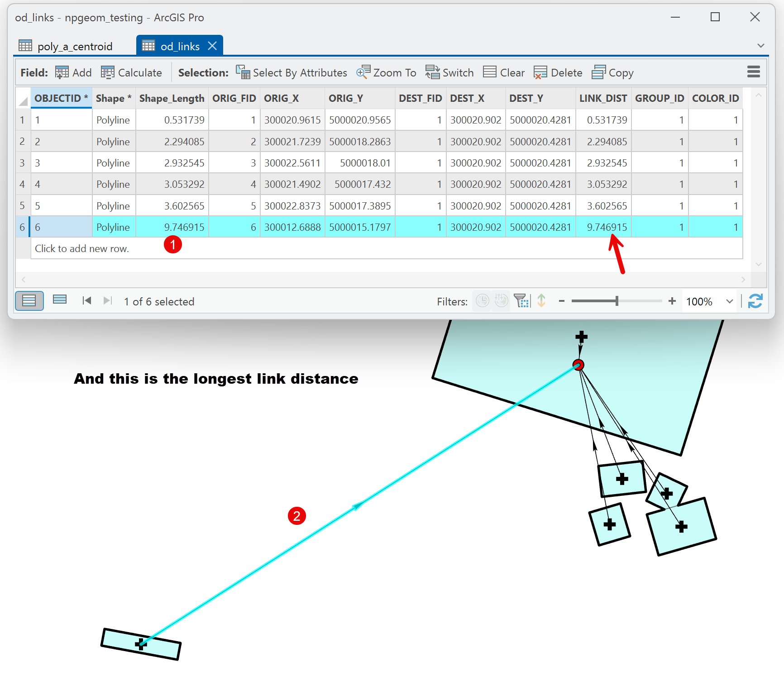
Task: Select the od_links tab
Action: click(179, 46)
